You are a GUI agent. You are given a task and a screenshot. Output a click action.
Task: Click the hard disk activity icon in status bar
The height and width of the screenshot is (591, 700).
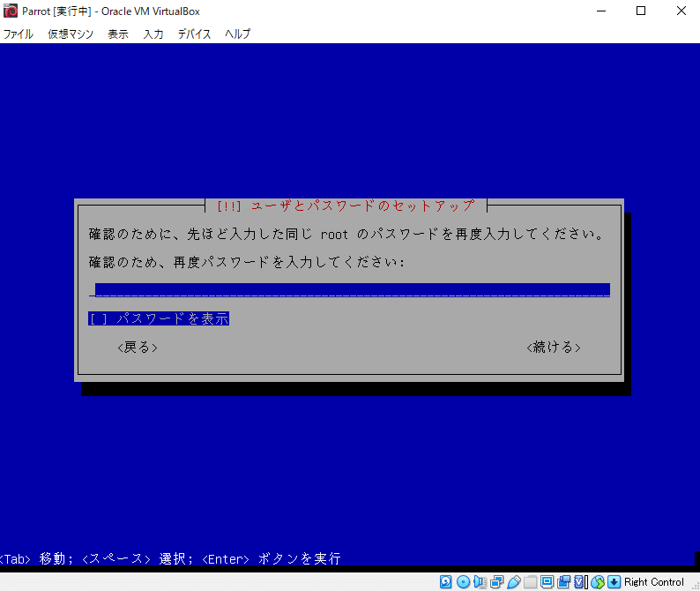pyautogui.click(x=445, y=581)
